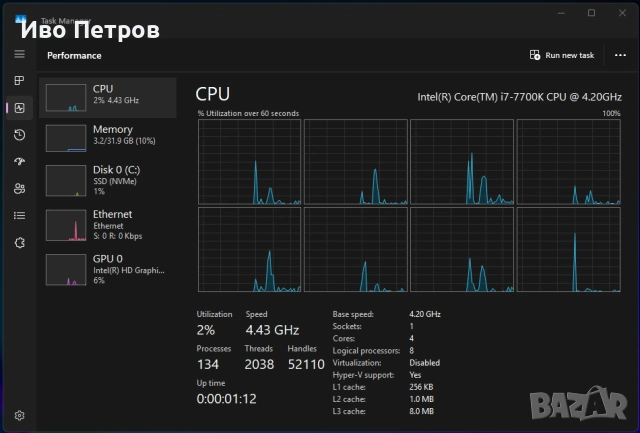Click the CPU mini graph thumbnail
This screenshot has width=640, height=433.
coord(66,98)
